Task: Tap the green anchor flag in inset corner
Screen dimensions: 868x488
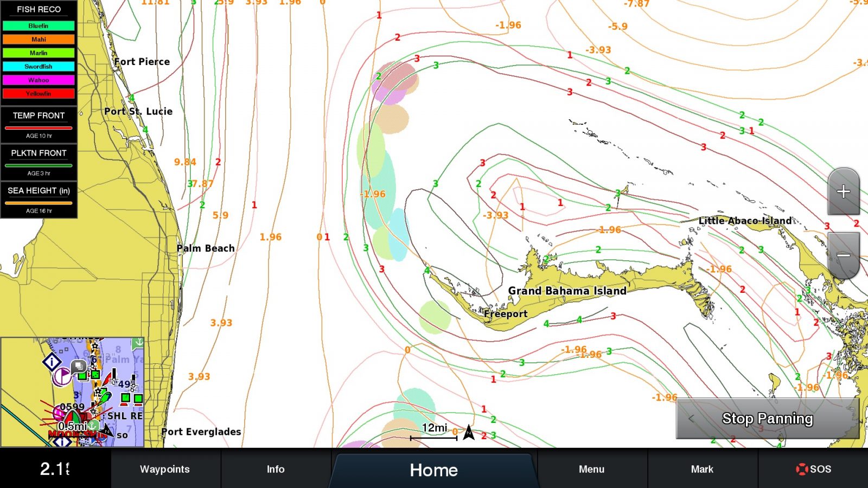Action: pyautogui.click(x=138, y=343)
